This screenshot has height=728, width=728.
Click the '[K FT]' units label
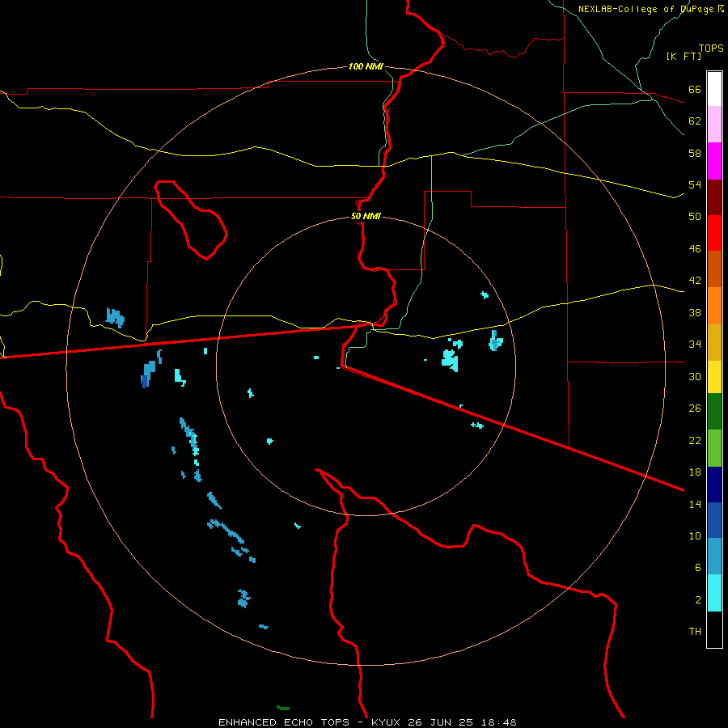(684, 56)
